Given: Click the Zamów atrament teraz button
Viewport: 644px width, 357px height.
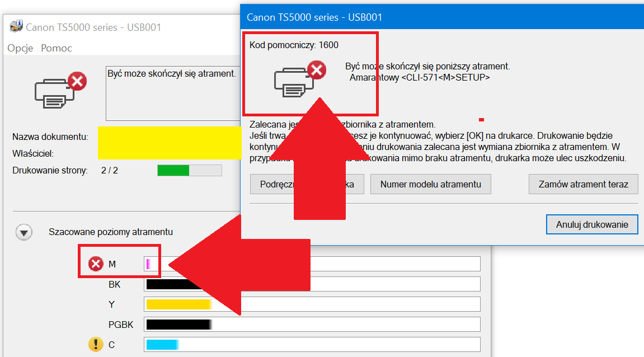Looking at the screenshot, I should tap(583, 184).
